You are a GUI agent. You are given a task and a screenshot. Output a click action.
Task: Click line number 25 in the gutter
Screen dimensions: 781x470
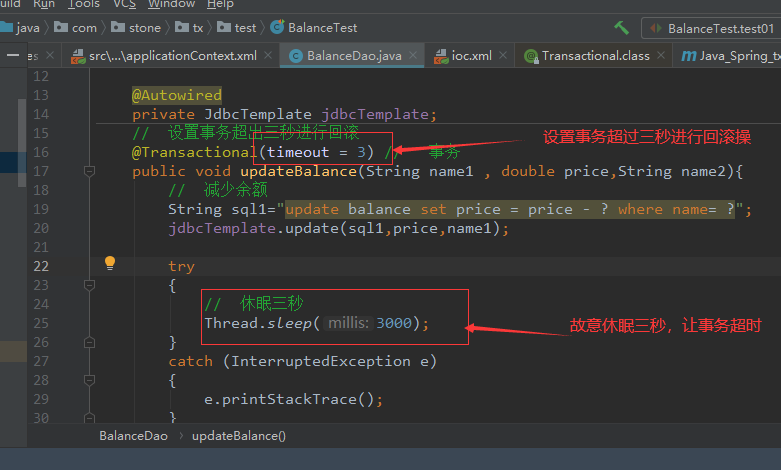(41, 324)
